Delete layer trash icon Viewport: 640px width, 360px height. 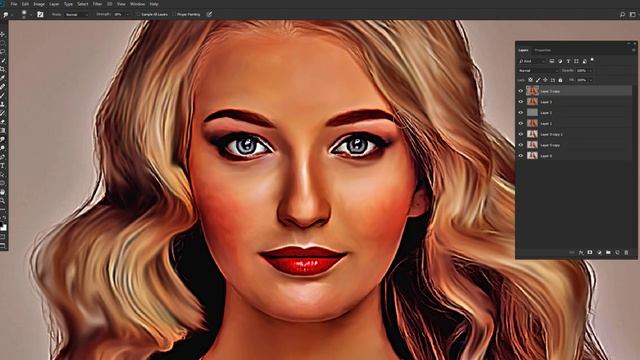(x=627, y=253)
